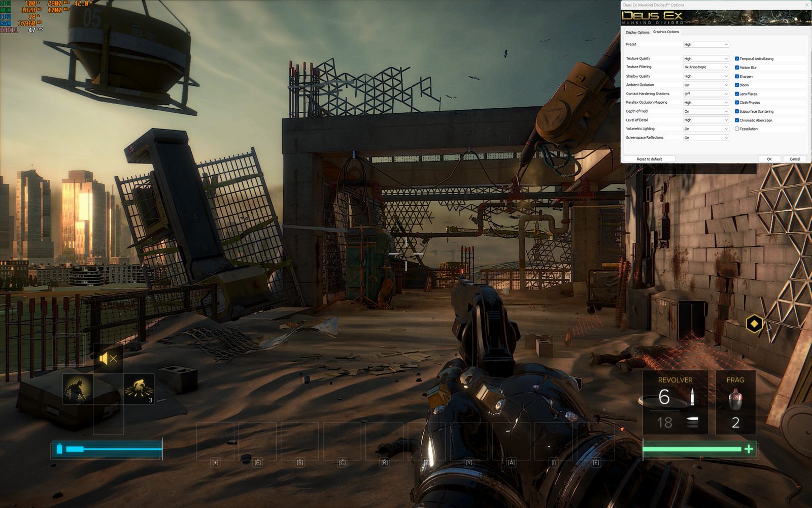Switch to the Display Options tab
The image size is (812, 508).
click(637, 32)
